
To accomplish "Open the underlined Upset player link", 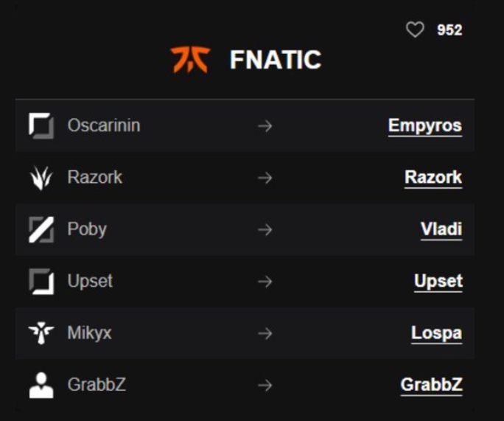I will coord(438,282).
